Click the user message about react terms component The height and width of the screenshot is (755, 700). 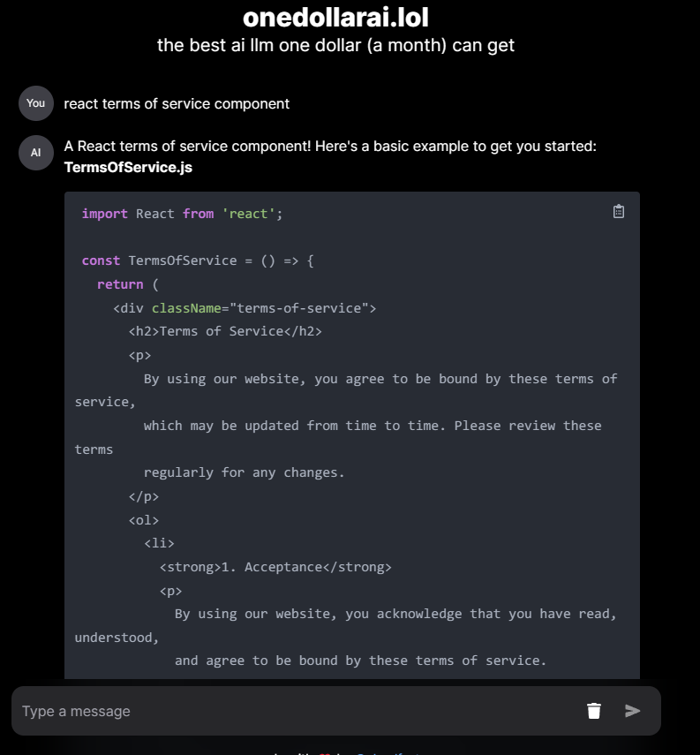point(177,103)
